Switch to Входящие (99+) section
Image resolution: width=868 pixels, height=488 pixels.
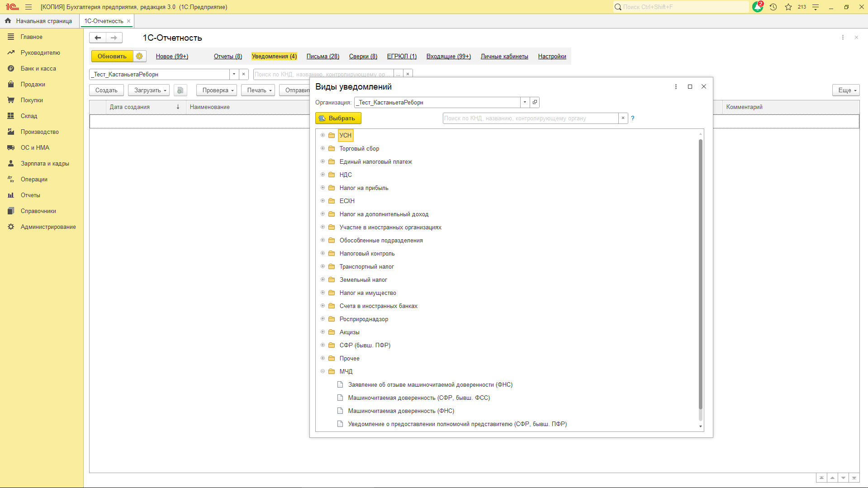(x=449, y=57)
